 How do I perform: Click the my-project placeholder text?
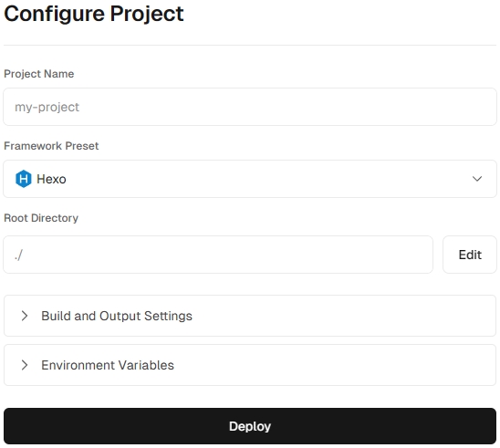[x=47, y=108]
